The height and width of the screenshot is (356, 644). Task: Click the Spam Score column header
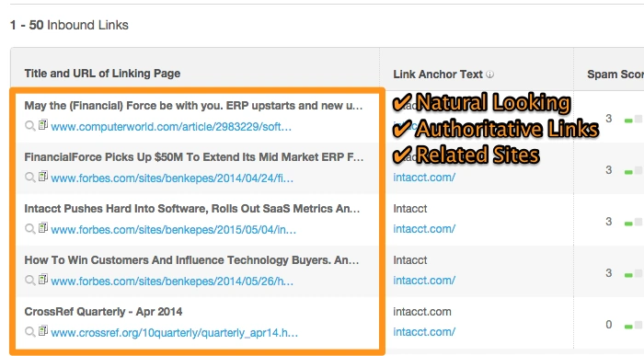click(615, 75)
